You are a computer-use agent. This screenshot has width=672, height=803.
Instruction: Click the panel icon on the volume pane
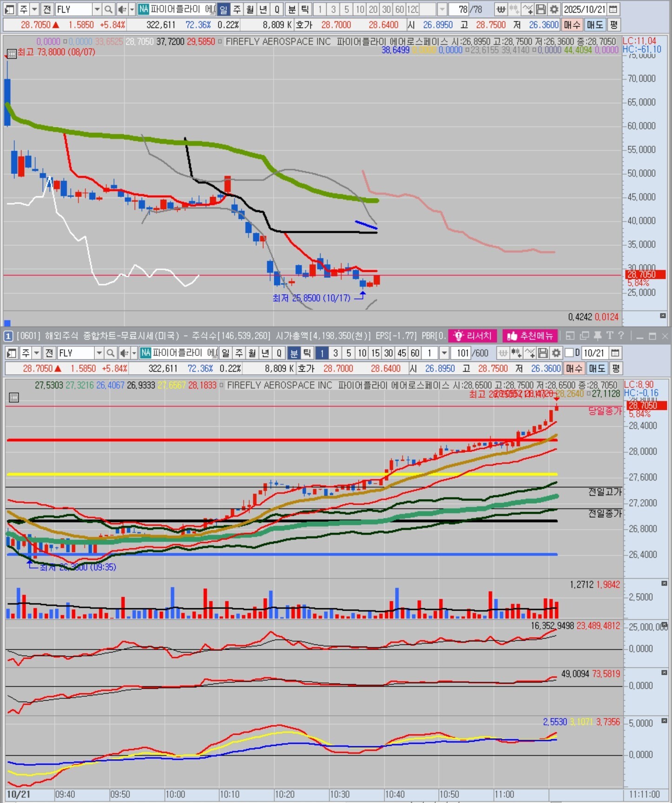[x=664, y=583]
